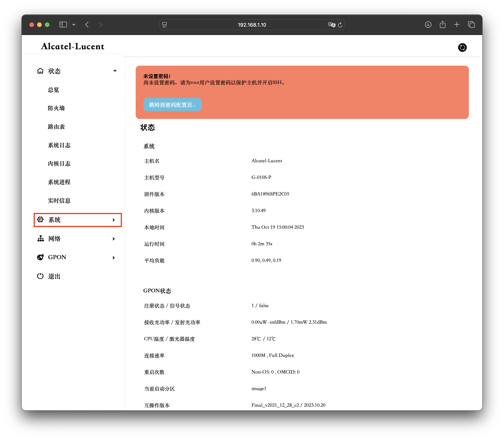Click the gear icon beside 系统

point(40,220)
